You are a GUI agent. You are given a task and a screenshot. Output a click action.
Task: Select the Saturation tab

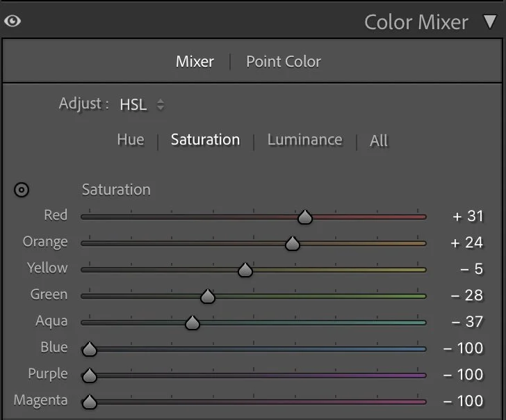(x=205, y=140)
